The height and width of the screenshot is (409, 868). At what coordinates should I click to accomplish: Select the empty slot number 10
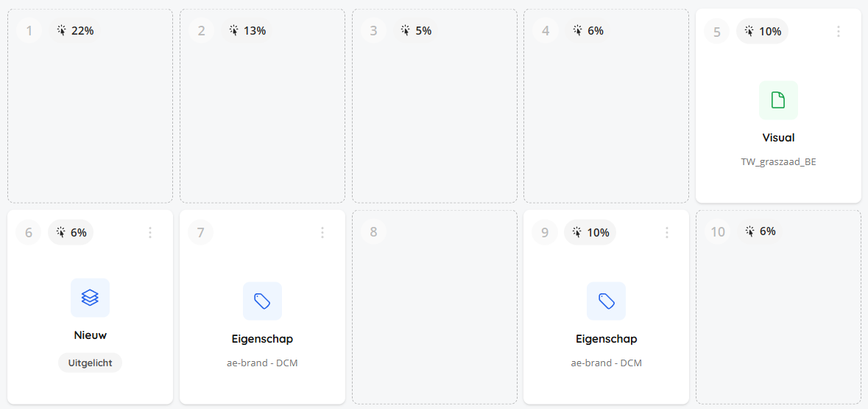pos(778,307)
